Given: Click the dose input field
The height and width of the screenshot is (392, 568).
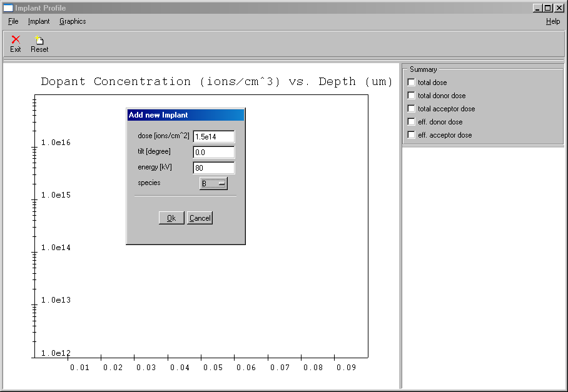Looking at the screenshot, I should pyautogui.click(x=214, y=136).
